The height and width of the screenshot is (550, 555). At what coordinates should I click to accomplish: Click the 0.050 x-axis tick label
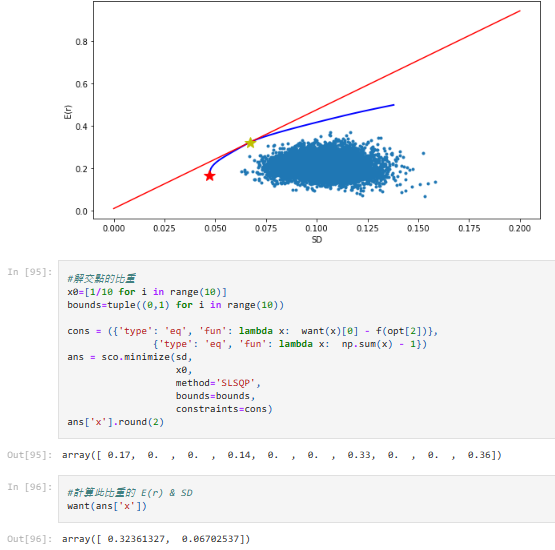215,228
